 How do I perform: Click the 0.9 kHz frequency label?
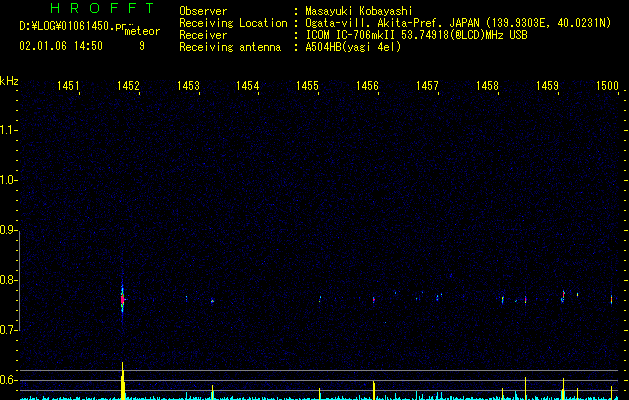[x=9, y=230]
